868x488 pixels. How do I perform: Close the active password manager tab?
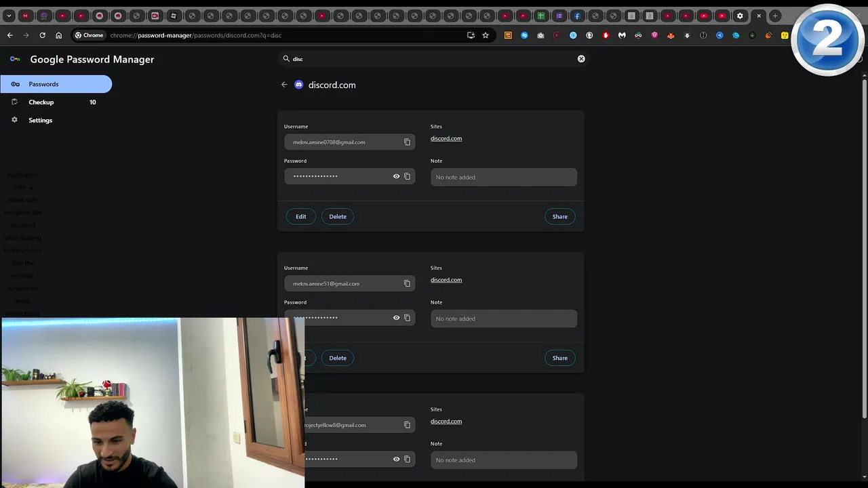(x=759, y=16)
